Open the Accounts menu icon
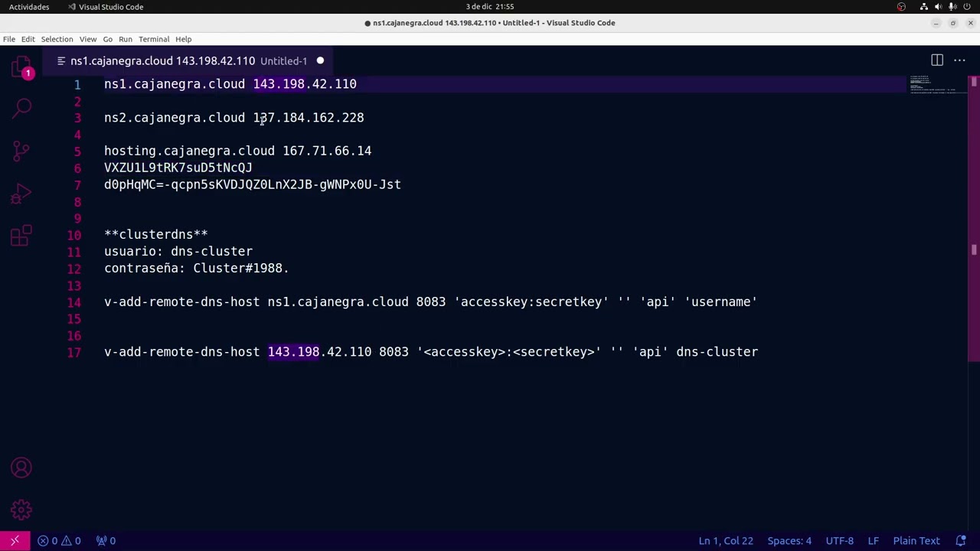980x551 pixels. (x=21, y=468)
